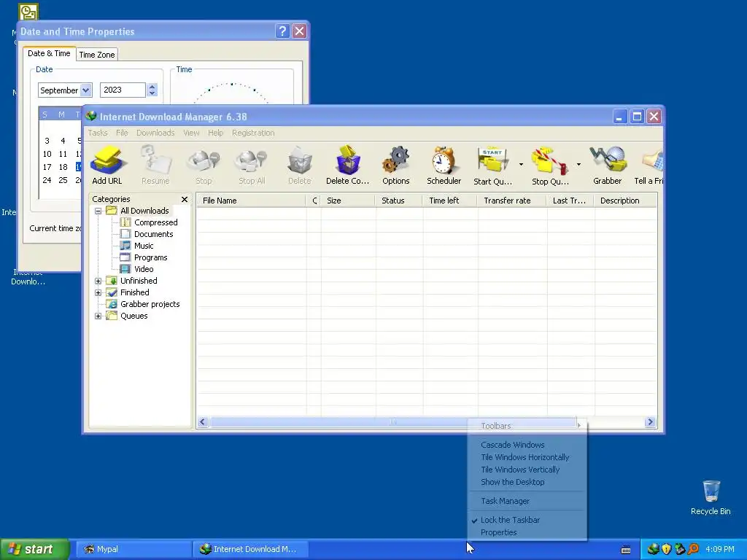The height and width of the screenshot is (560, 747).
Task: Select the Grabber projects item
Action: (x=150, y=304)
